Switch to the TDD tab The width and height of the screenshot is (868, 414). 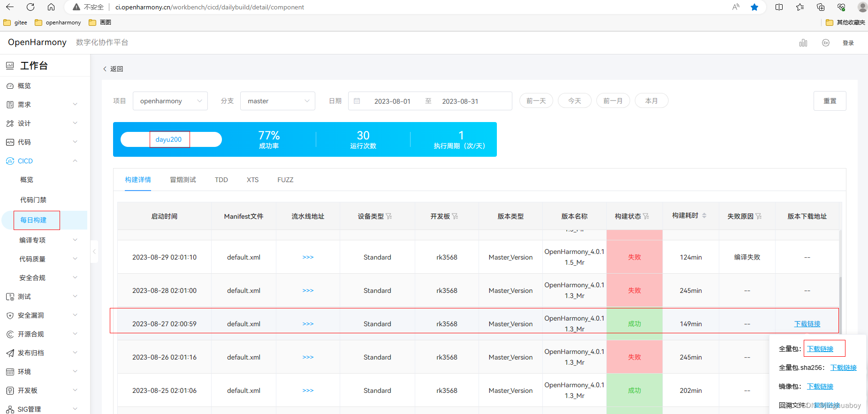(x=221, y=180)
